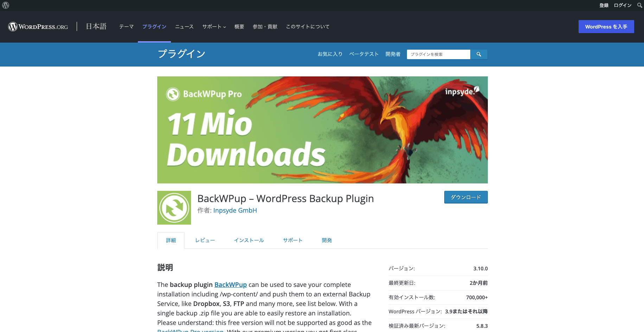
Task: Expand the サポート dropdown menu
Action: 214,27
